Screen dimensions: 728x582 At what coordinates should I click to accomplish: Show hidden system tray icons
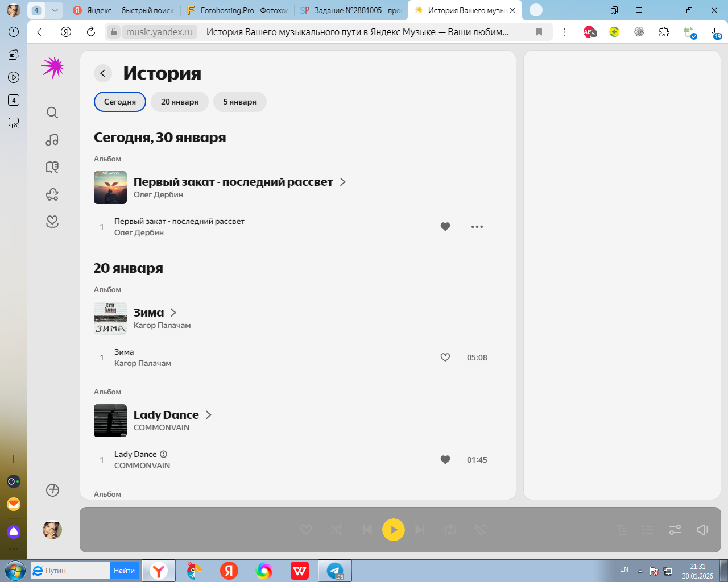pyautogui.click(x=640, y=571)
